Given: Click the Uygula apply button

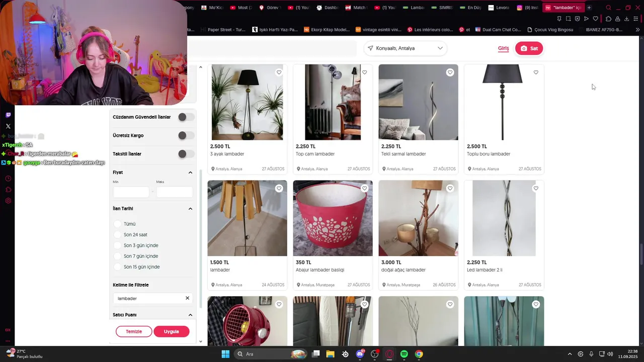Looking at the screenshot, I should [171, 331].
